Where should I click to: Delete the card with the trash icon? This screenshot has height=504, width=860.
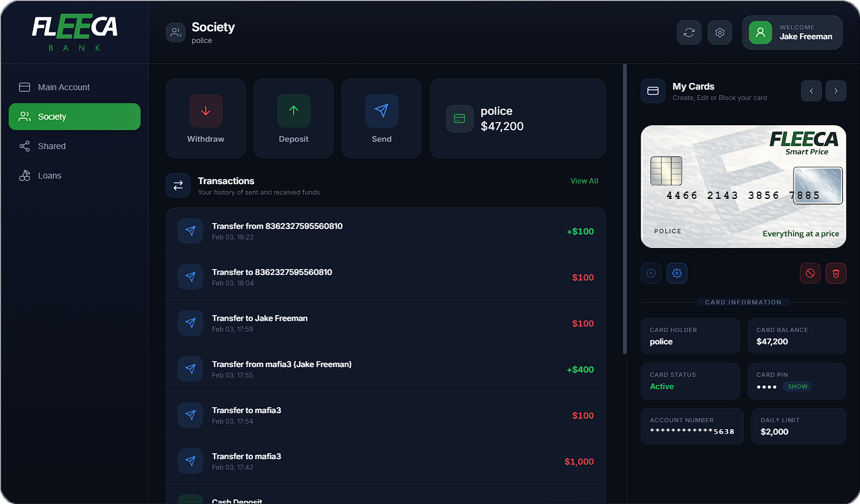click(x=836, y=273)
